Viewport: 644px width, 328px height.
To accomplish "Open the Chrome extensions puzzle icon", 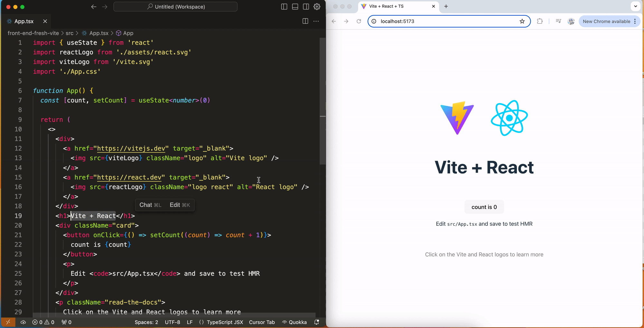I will (540, 21).
